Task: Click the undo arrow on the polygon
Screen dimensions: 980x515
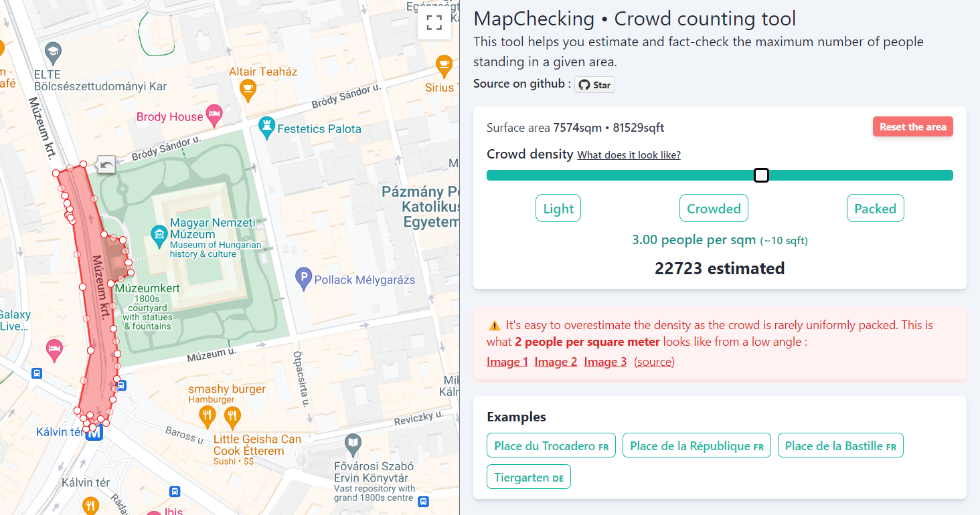Action: (106, 164)
